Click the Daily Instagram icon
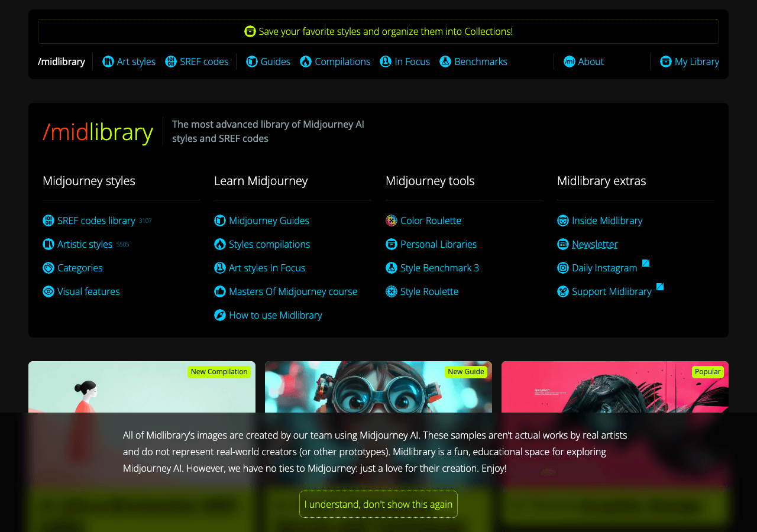This screenshot has width=757, height=532. 563,268
